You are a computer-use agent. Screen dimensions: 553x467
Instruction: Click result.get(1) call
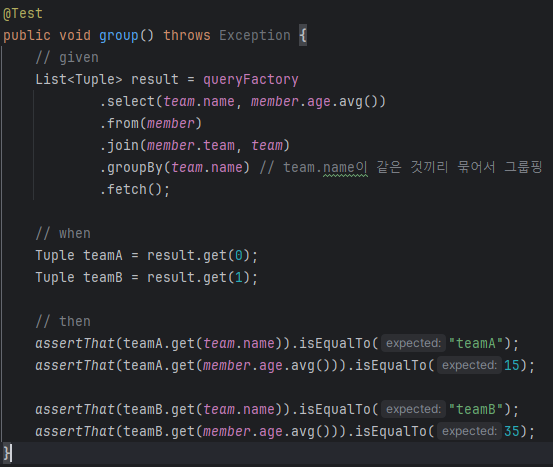point(199,278)
